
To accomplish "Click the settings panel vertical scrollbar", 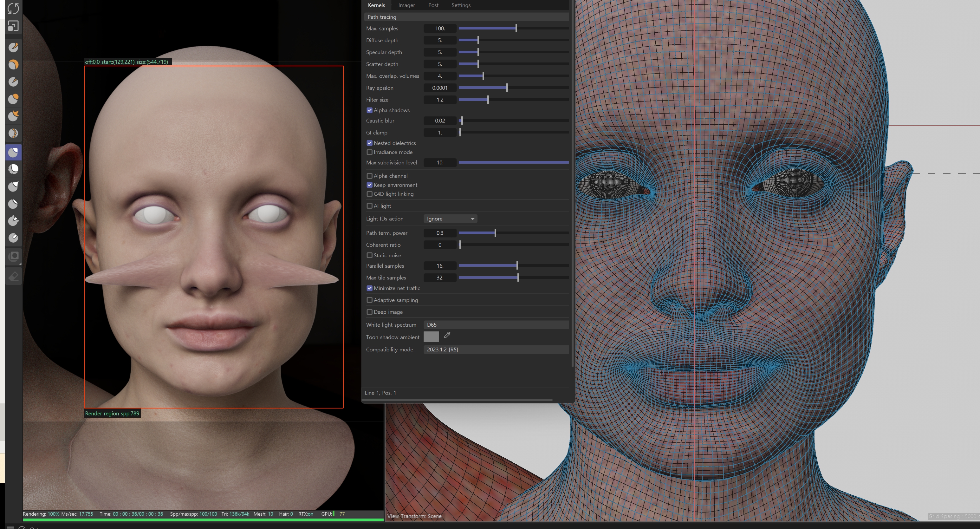I will click(x=573, y=183).
